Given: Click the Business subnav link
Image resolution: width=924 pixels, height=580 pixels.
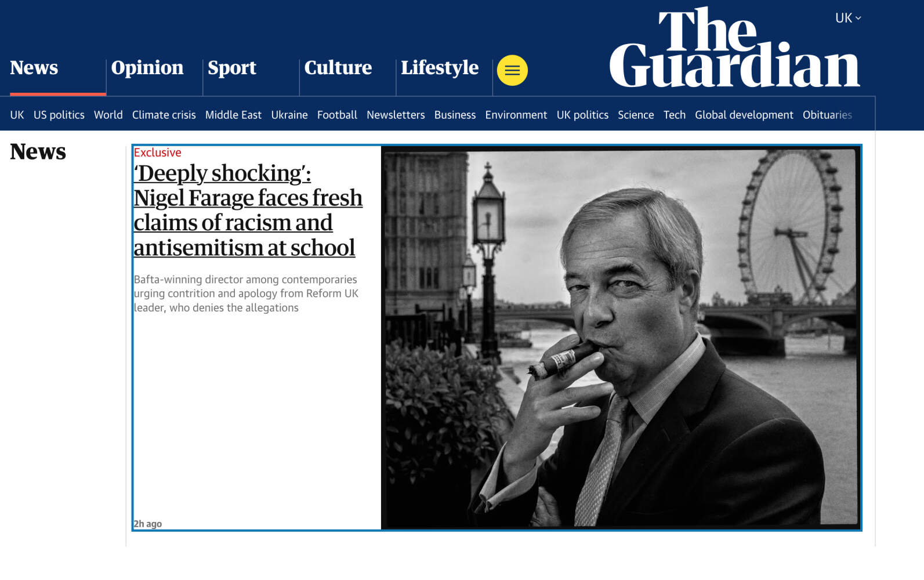Looking at the screenshot, I should click(x=455, y=115).
